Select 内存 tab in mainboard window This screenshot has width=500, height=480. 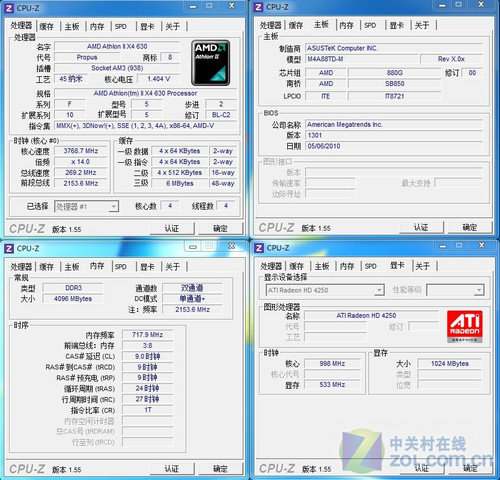[346, 25]
